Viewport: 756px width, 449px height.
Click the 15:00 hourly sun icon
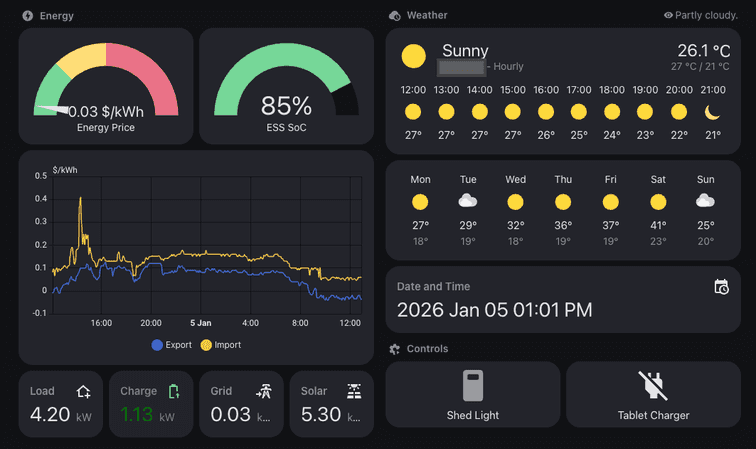click(x=513, y=112)
